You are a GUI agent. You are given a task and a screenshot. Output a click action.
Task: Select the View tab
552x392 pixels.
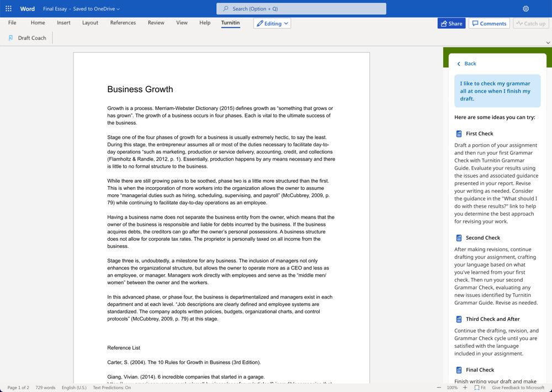(x=182, y=23)
